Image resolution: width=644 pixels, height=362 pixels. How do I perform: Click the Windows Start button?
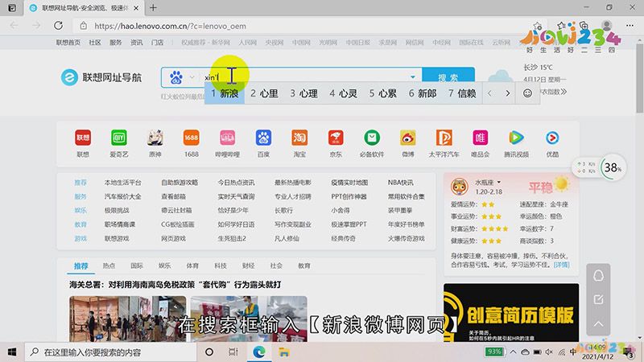pos(12,352)
